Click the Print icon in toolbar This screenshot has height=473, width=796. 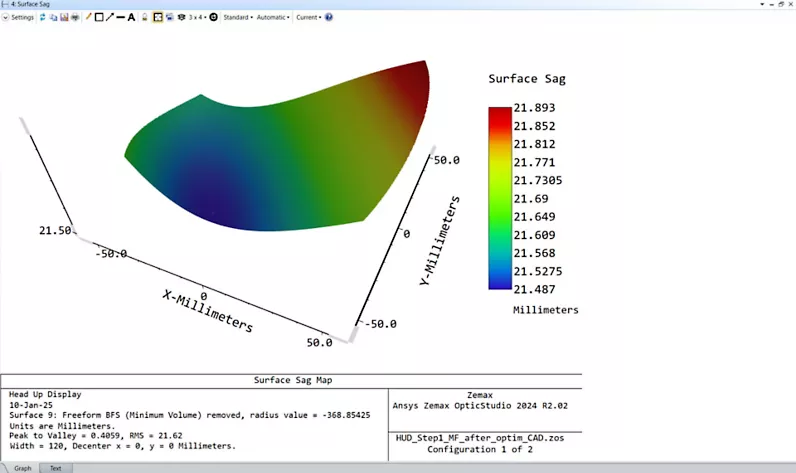coord(75,17)
